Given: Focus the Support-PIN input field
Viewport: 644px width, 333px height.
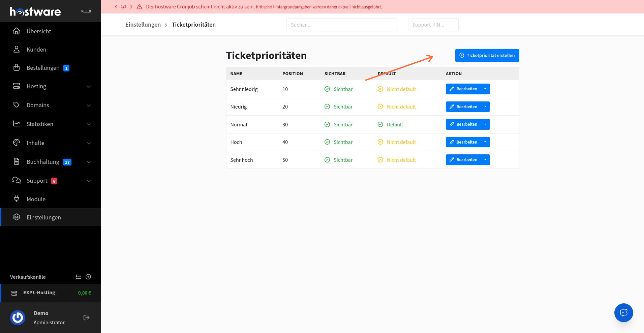Looking at the screenshot, I should click(433, 25).
